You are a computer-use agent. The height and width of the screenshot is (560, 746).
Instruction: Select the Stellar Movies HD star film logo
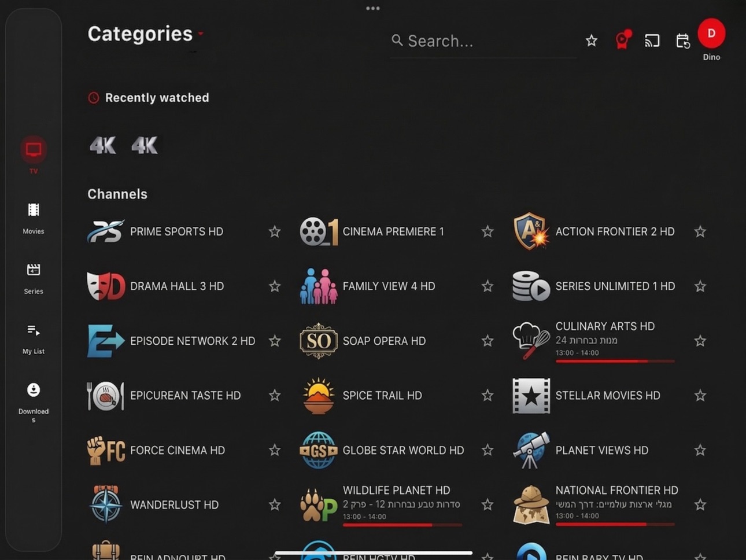tap(531, 396)
